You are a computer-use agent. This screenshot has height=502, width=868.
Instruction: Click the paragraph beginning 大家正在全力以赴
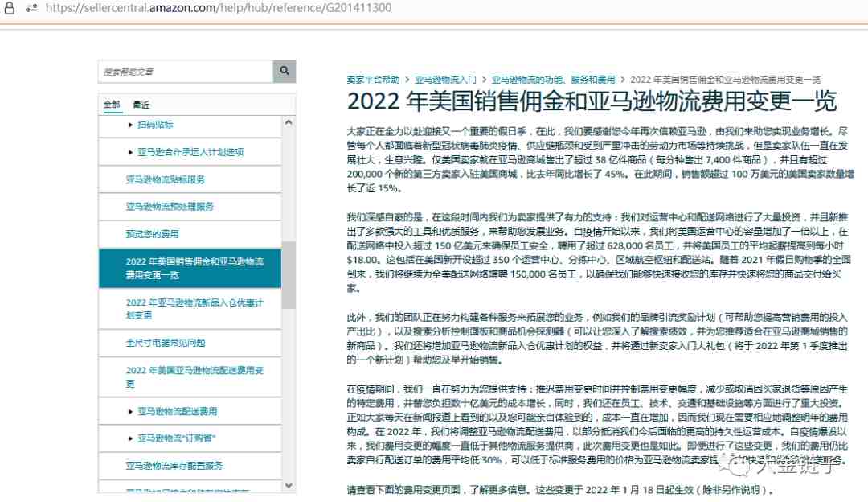[600, 159]
